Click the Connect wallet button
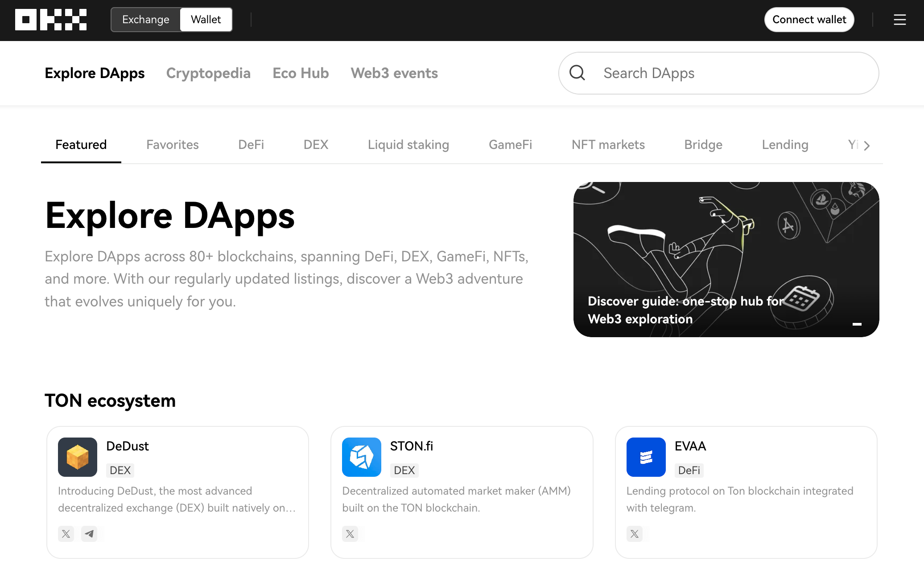The height and width of the screenshot is (570, 924). [809, 20]
